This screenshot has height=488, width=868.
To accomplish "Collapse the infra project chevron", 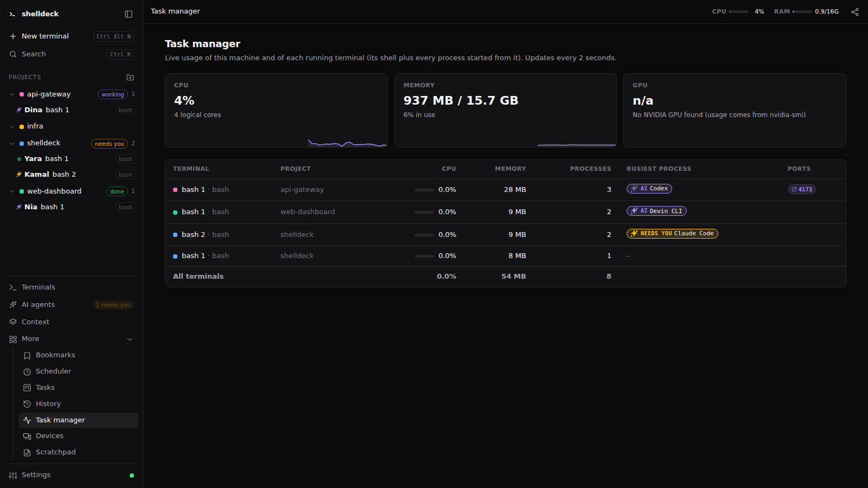I will tap(12, 127).
